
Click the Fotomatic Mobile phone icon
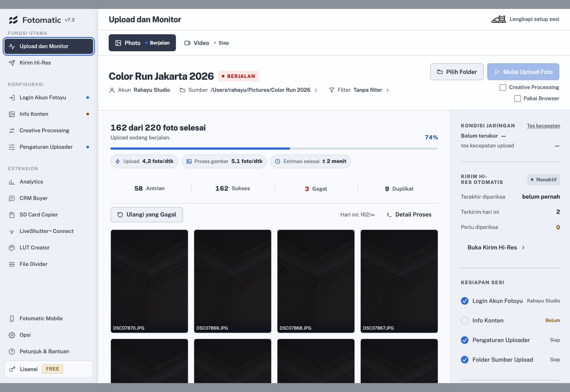pyautogui.click(x=12, y=319)
